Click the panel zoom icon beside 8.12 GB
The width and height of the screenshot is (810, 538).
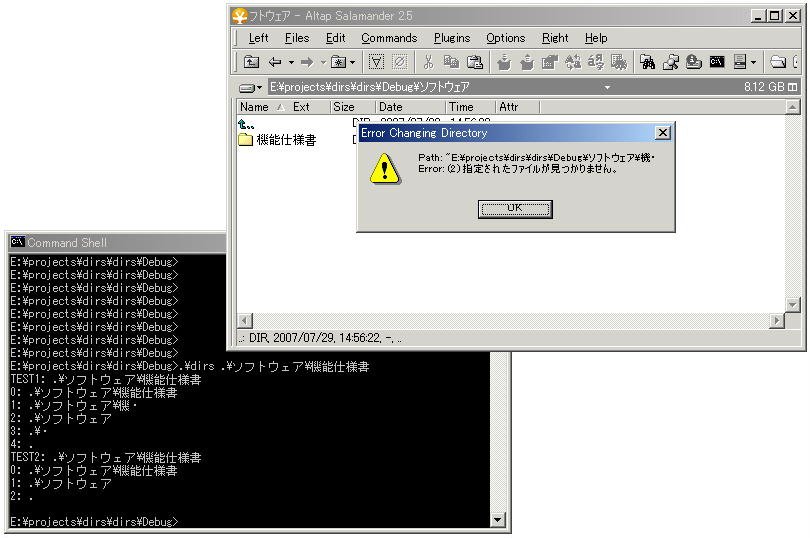(792, 87)
